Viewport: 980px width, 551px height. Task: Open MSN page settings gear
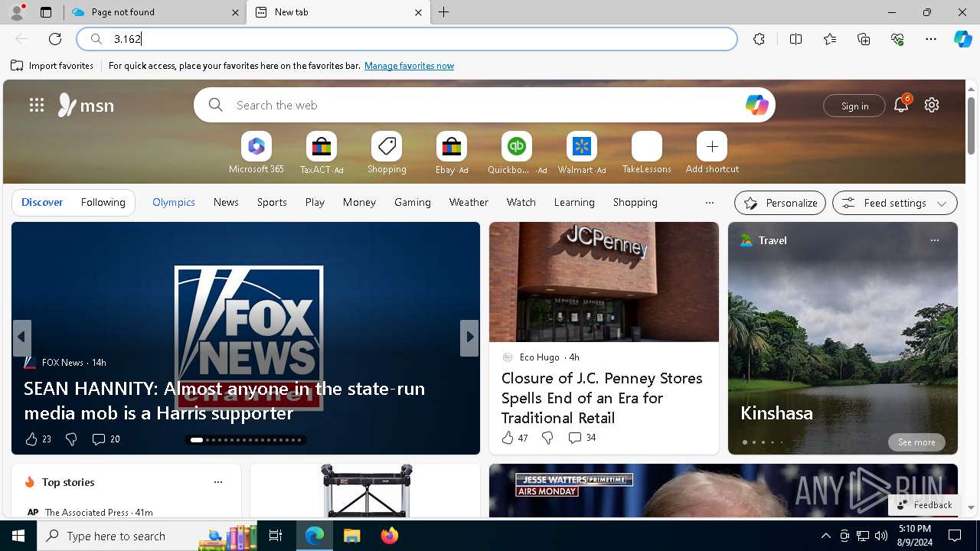pyautogui.click(x=932, y=105)
